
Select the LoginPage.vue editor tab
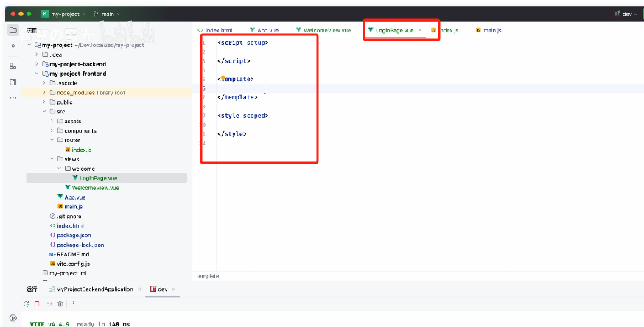coord(391,30)
